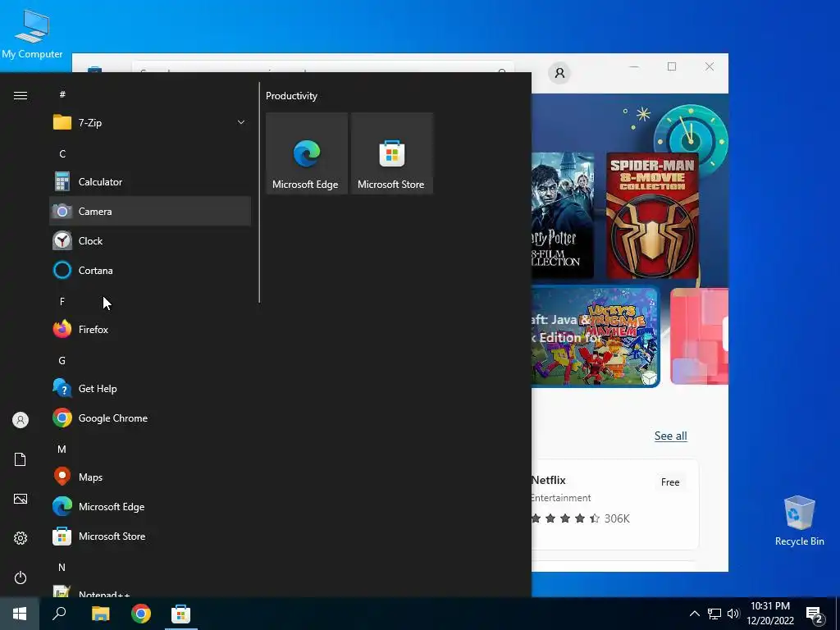Select the Recycle Bin desktop icon
Viewport: 840px width, 630px height.
[x=799, y=520]
